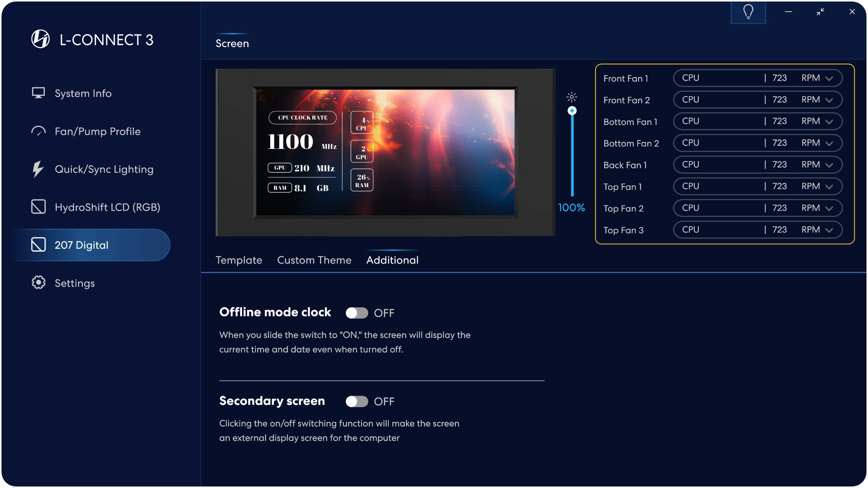Go to Fan/Pump Profile page
Image resolution: width=868 pixels, height=488 pixels.
click(97, 131)
